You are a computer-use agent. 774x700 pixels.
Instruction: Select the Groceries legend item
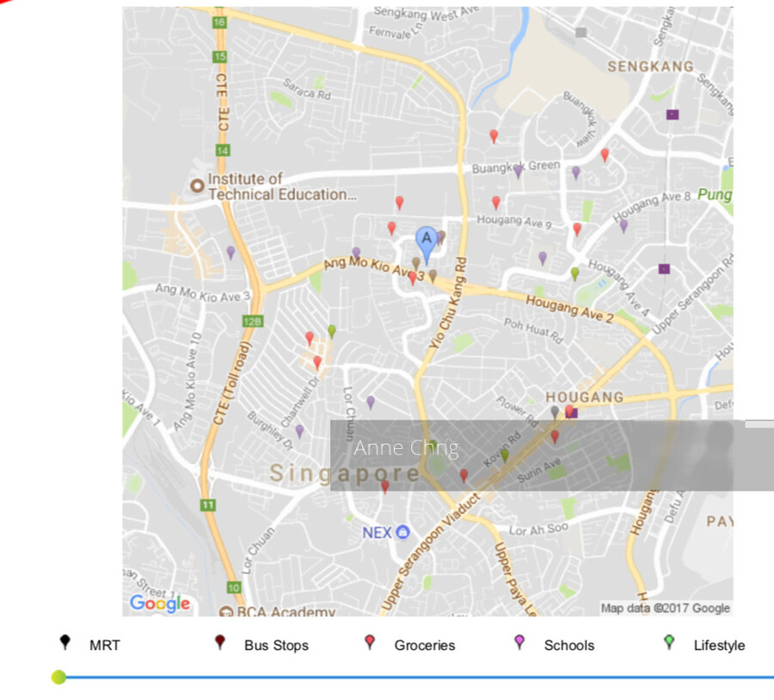424,645
